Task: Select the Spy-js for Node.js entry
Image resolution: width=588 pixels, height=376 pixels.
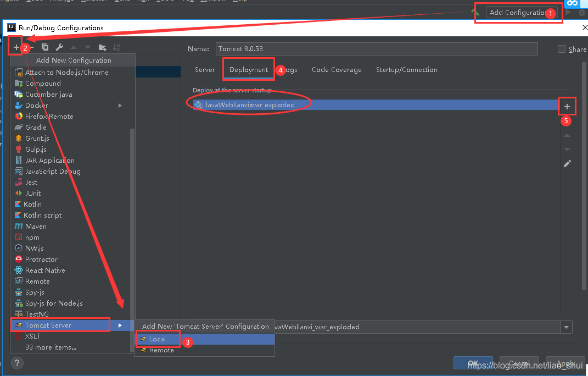Action: click(x=71, y=303)
